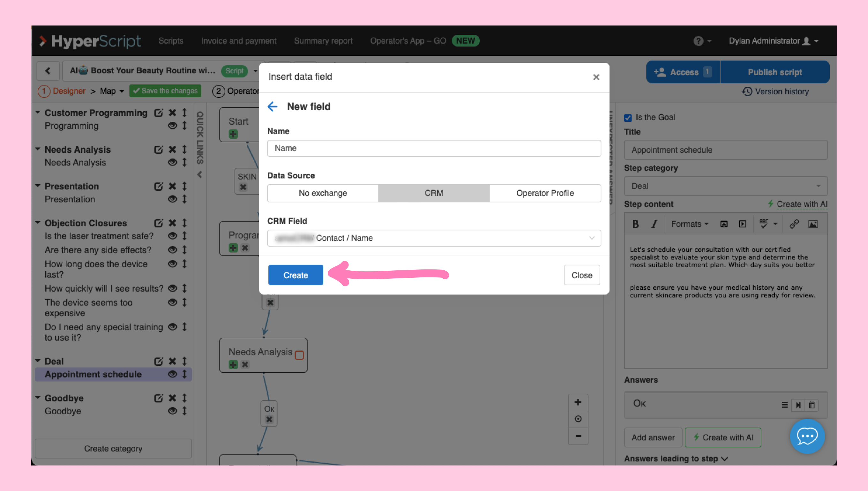Click the Bold formatting icon in step editor
868x491 pixels.
pos(635,224)
